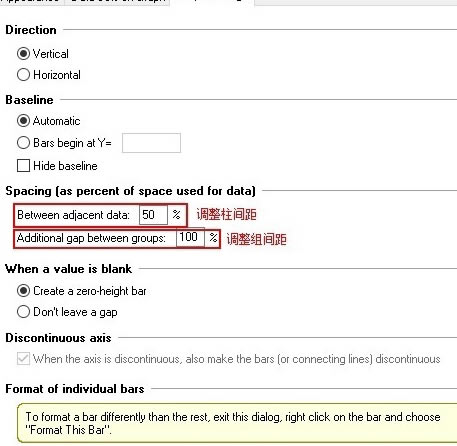Choose the "Don't leave a gap" option
The height and width of the screenshot is (446, 457).
(x=23, y=312)
